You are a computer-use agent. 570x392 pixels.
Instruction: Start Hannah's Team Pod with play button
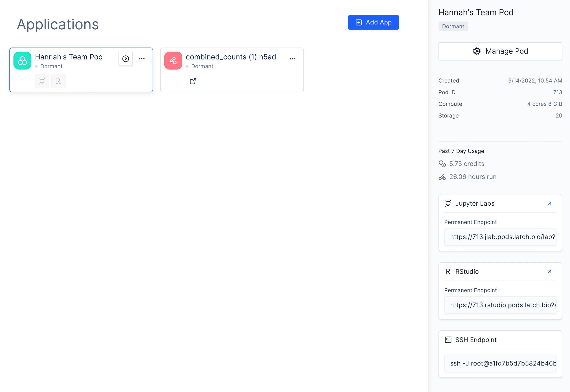126,59
